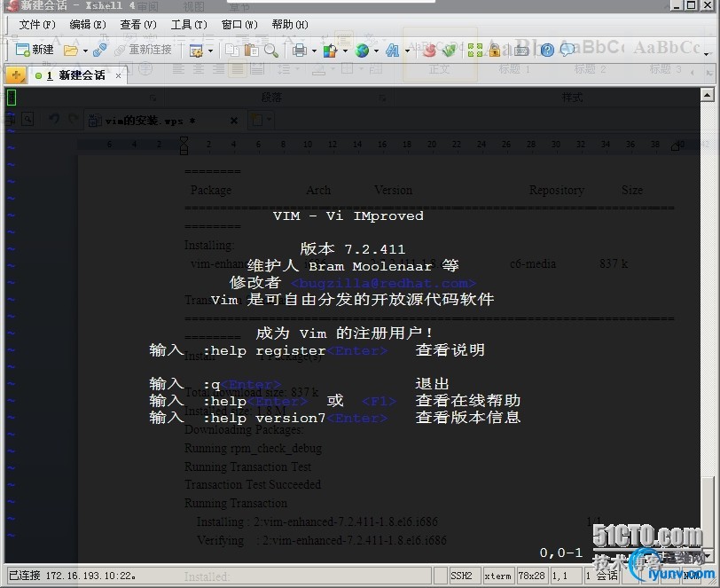Click the scrollbar up arrow

(x=708, y=95)
